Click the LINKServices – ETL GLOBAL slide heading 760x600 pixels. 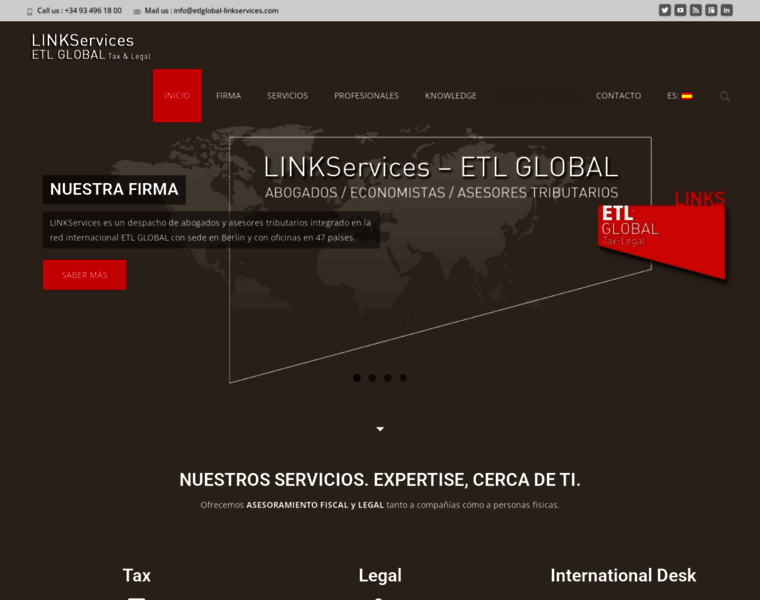coord(441,167)
